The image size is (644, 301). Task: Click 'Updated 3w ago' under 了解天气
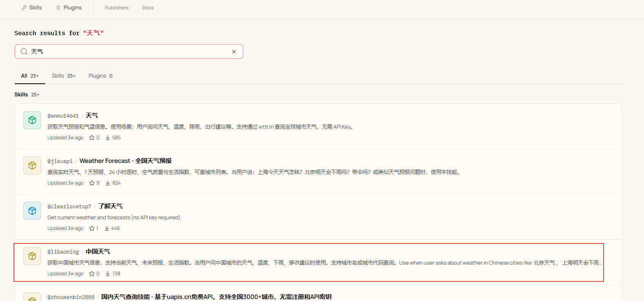(65, 228)
